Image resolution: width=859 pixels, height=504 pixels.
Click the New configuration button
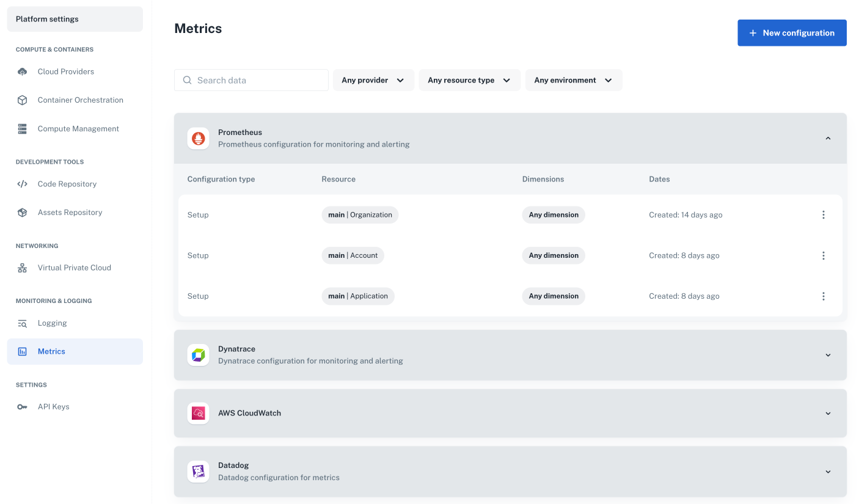[792, 32]
